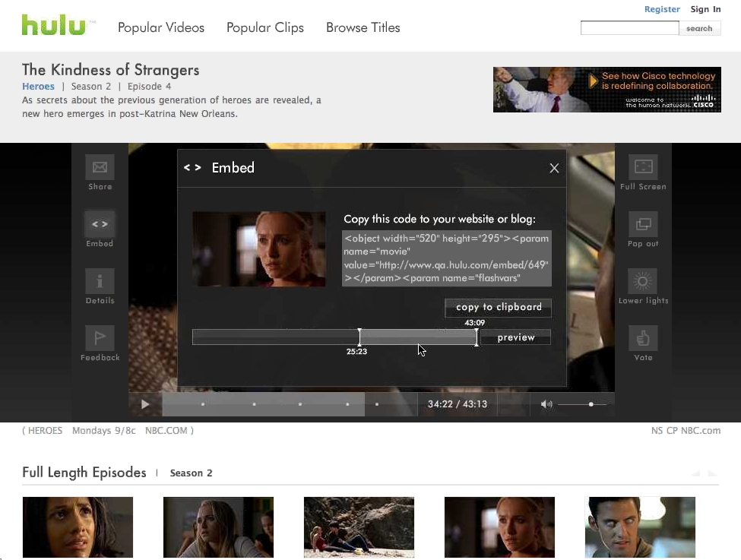Preview the selected embed clip

516,337
